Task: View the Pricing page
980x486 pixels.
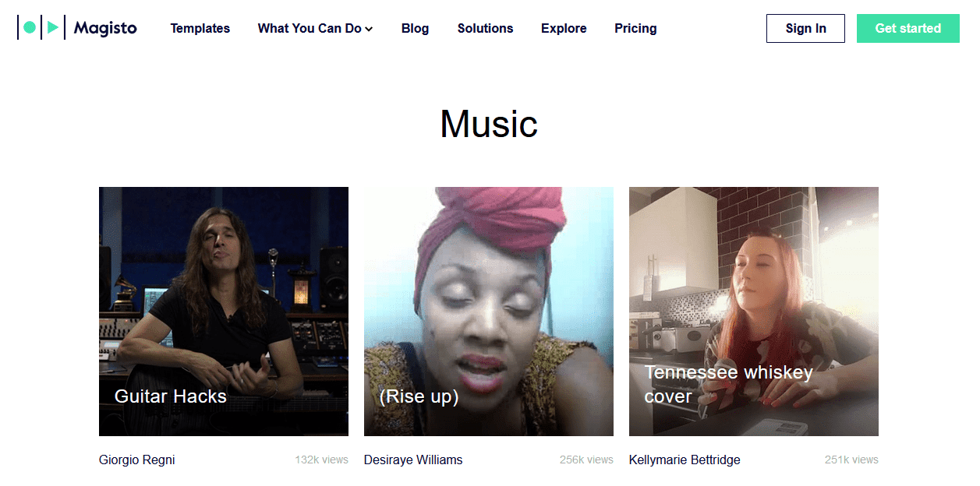Action: coord(635,28)
